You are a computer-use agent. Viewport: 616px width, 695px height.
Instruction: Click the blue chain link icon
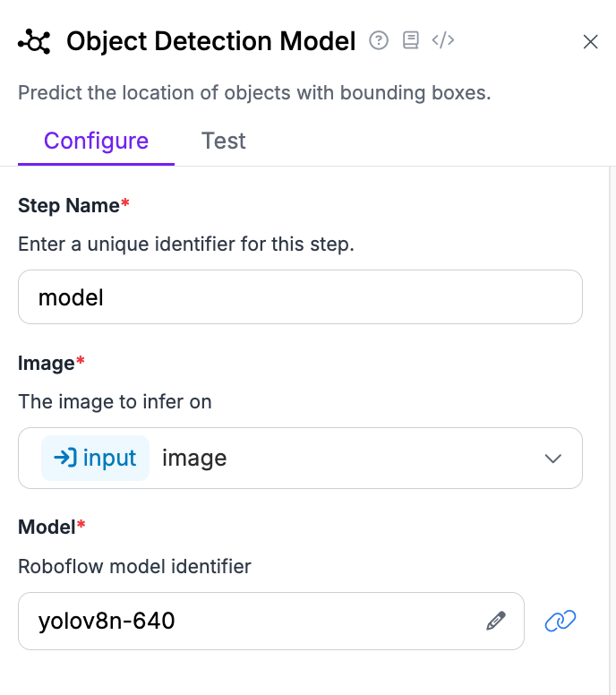tap(560, 621)
